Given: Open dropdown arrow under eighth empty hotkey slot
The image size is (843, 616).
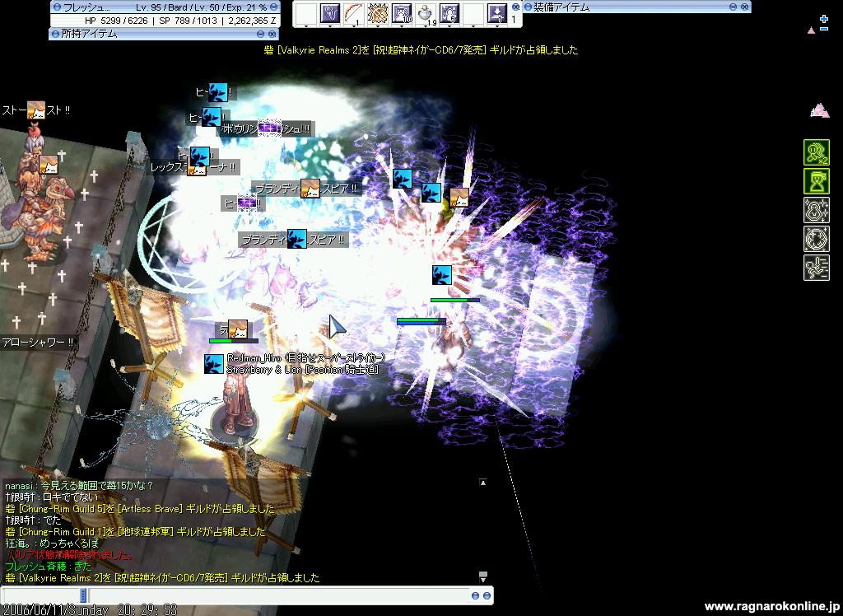Looking at the screenshot, I should click(473, 26).
